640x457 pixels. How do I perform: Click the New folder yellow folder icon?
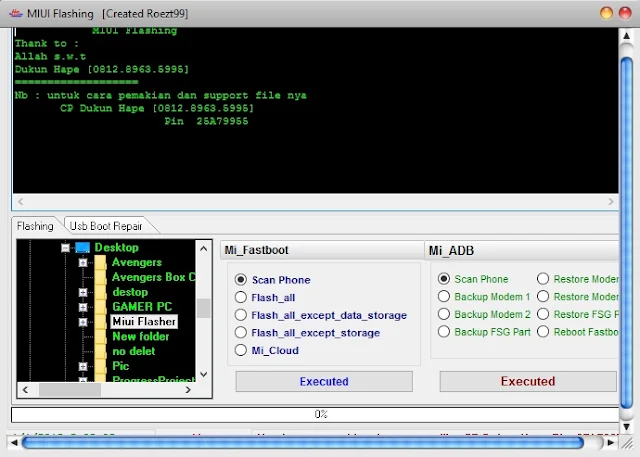coord(100,337)
